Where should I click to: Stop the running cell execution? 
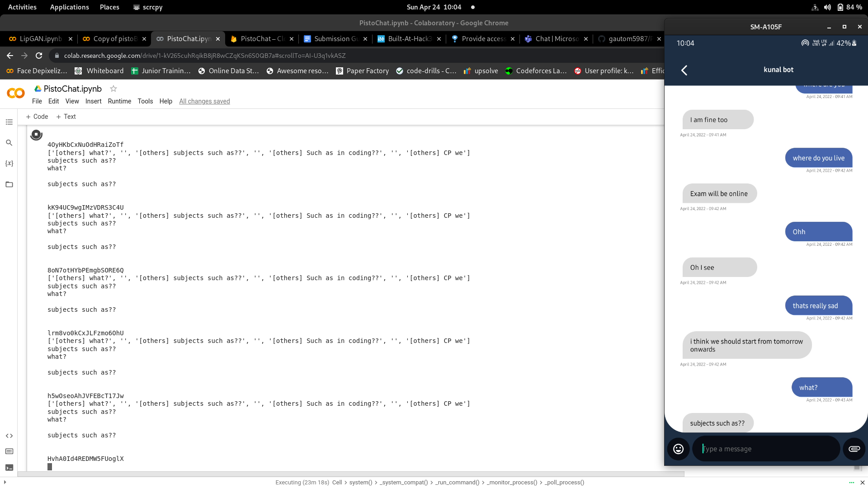tap(36, 134)
